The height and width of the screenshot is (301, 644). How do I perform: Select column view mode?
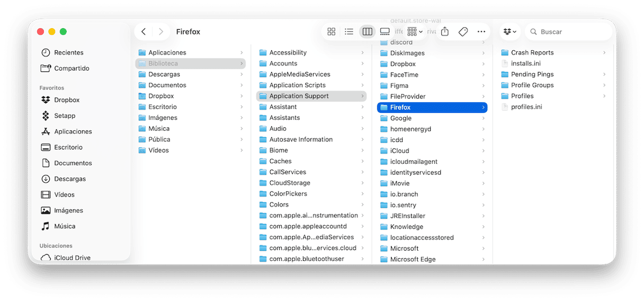point(367,32)
